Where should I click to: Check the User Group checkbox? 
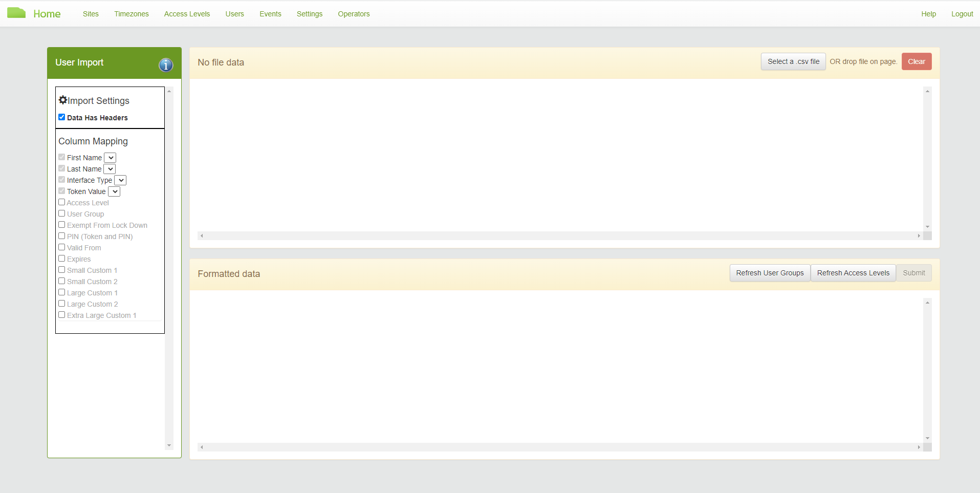click(x=61, y=213)
